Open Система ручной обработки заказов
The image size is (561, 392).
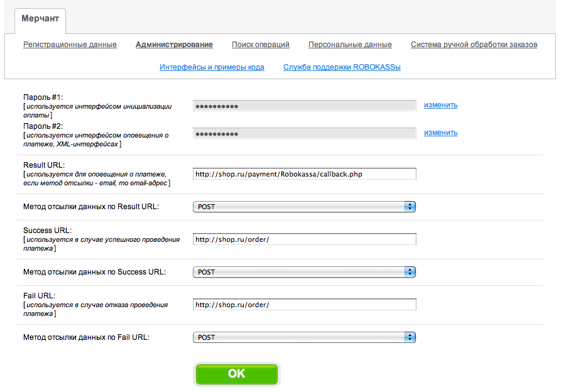pos(474,45)
